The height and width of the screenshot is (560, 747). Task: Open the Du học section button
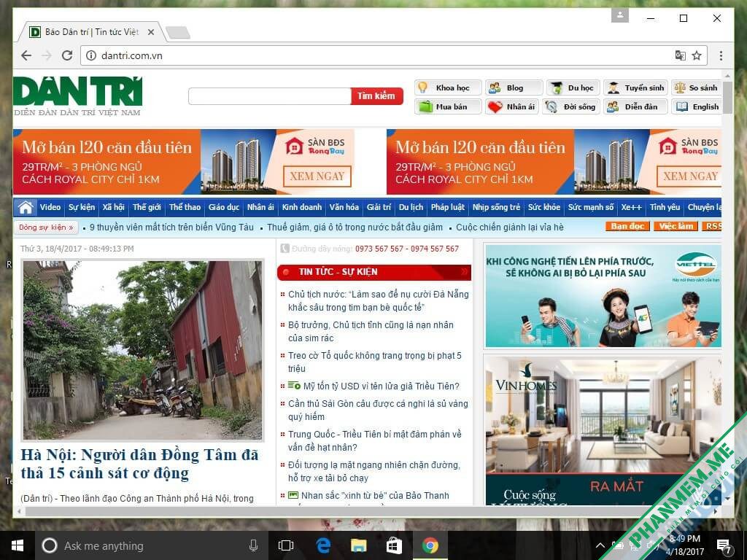pyautogui.click(x=573, y=87)
